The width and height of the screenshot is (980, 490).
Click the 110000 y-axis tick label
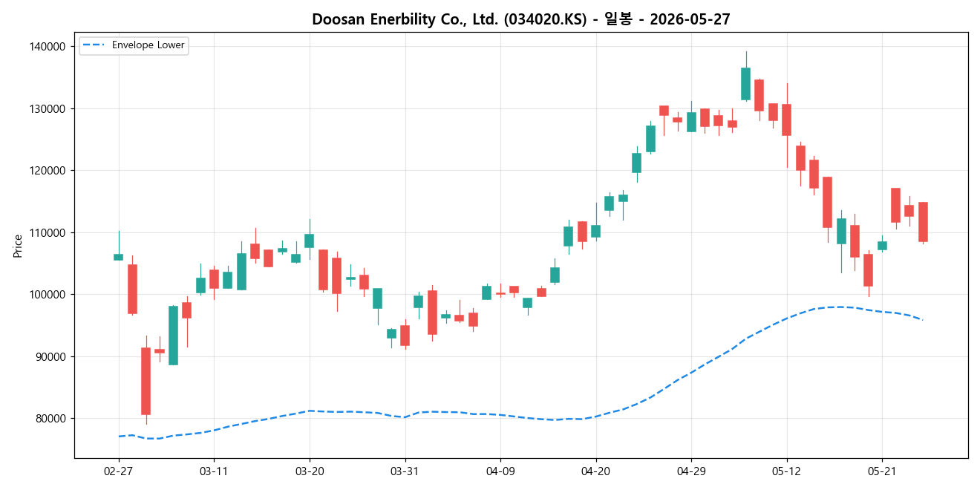48,232
